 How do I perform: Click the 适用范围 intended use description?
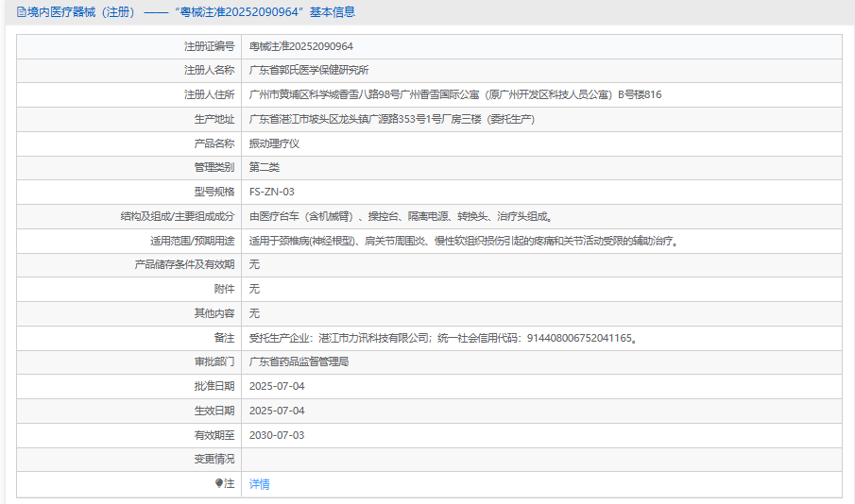tap(463, 242)
